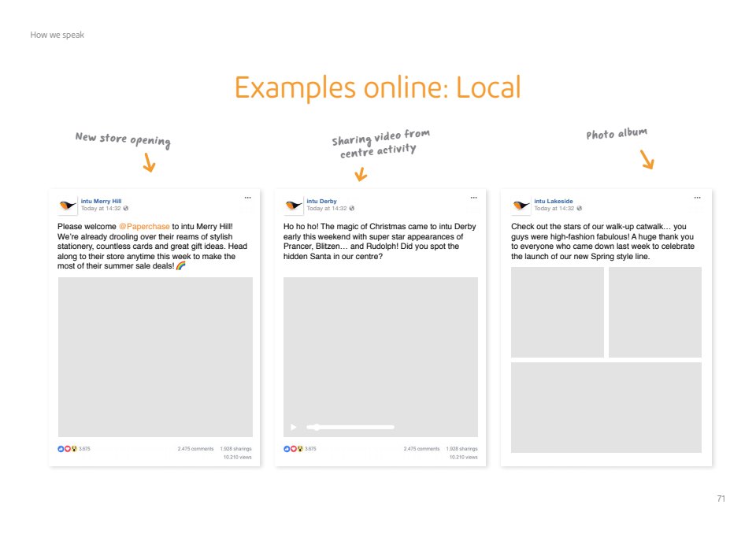
Task: Open the intu Merry Hill page name
Action: pos(102,201)
